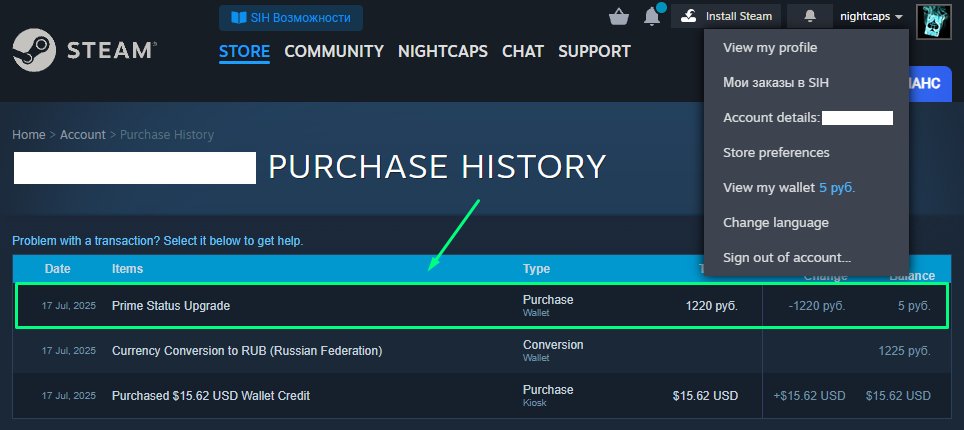The image size is (964, 430).
Task: Open View my wallet entry
Action: pos(789,188)
